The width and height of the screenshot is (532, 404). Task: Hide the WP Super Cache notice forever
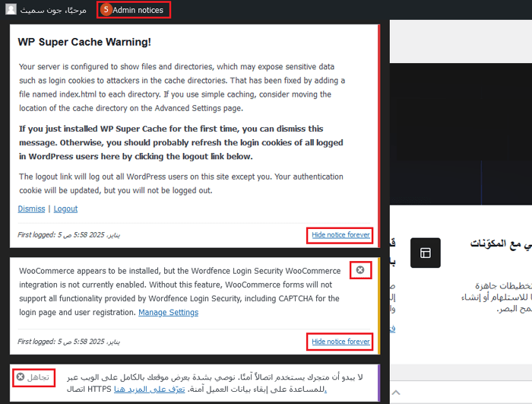pos(340,235)
